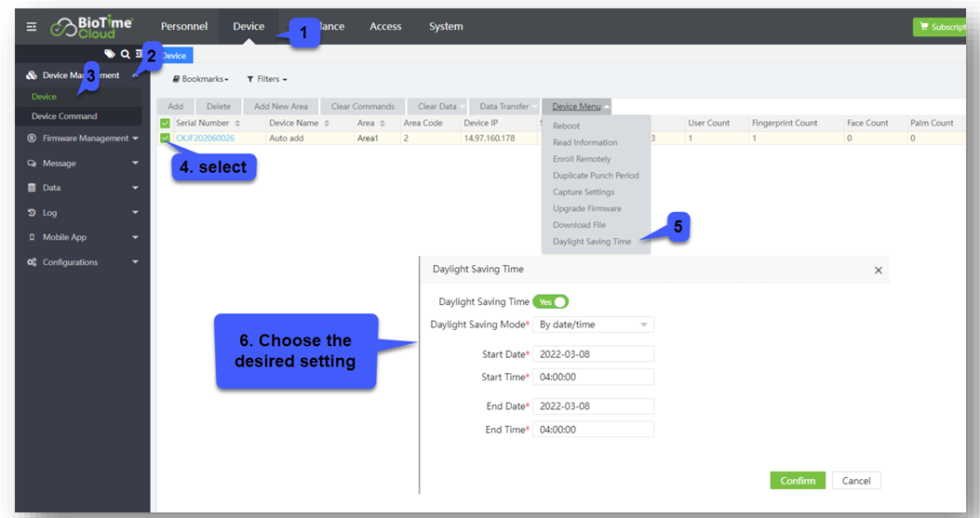Viewport: 980px width, 518px height.
Task: Click the sidebar search magnifier icon
Action: click(125, 55)
